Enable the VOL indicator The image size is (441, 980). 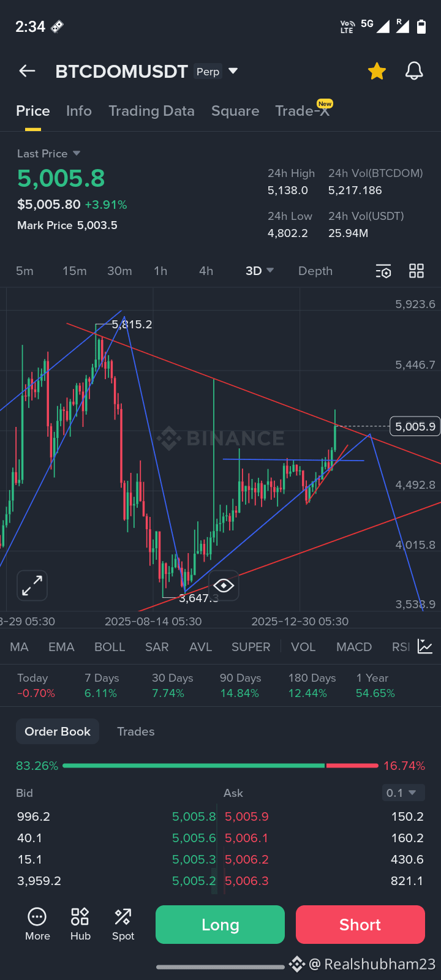[x=303, y=647]
